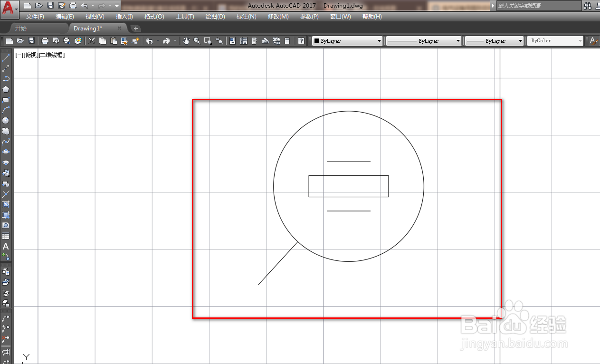Activate the Zoom Realtime magnifier tool
Image resolution: width=600 pixels, height=364 pixels.
[x=197, y=41]
